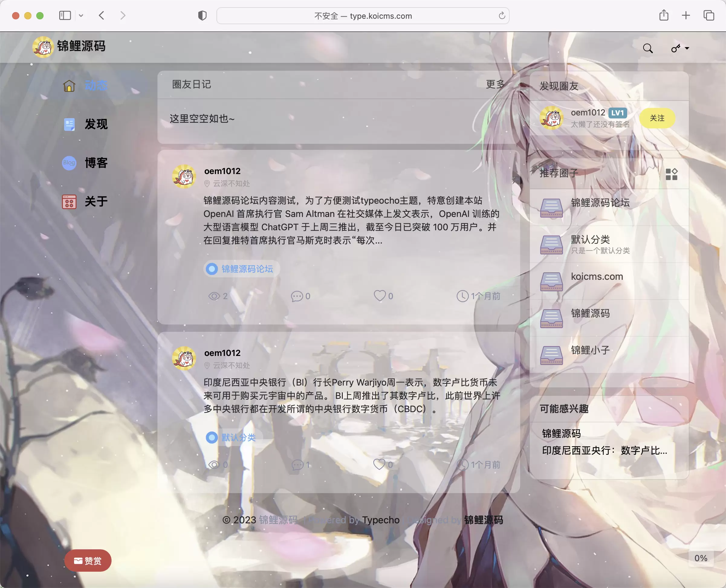The width and height of the screenshot is (726, 588).
Task: Open 锦鲤源码 under 可能感兴趣
Action: [561, 434]
